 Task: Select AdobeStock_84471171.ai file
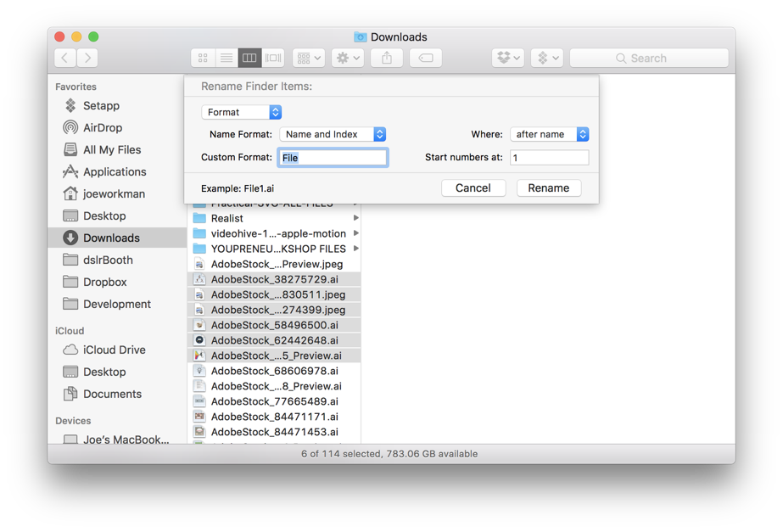(x=275, y=417)
